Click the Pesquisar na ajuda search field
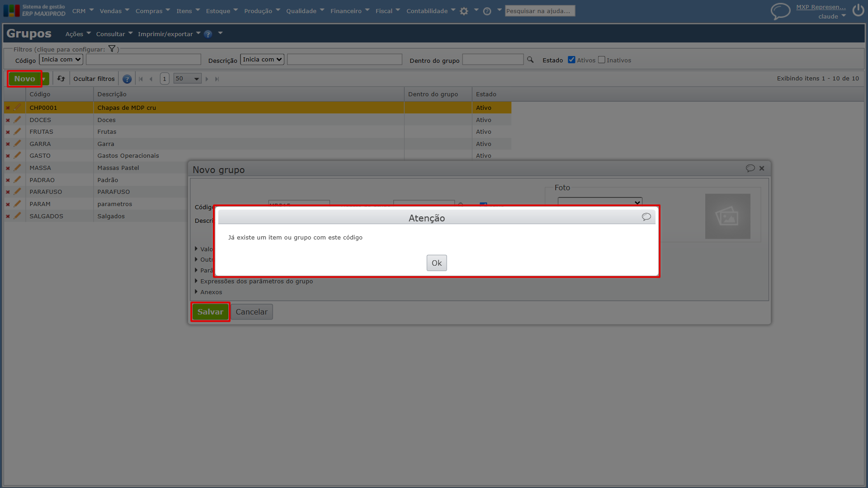Image resolution: width=868 pixels, height=488 pixels. [x=540, y=11]
